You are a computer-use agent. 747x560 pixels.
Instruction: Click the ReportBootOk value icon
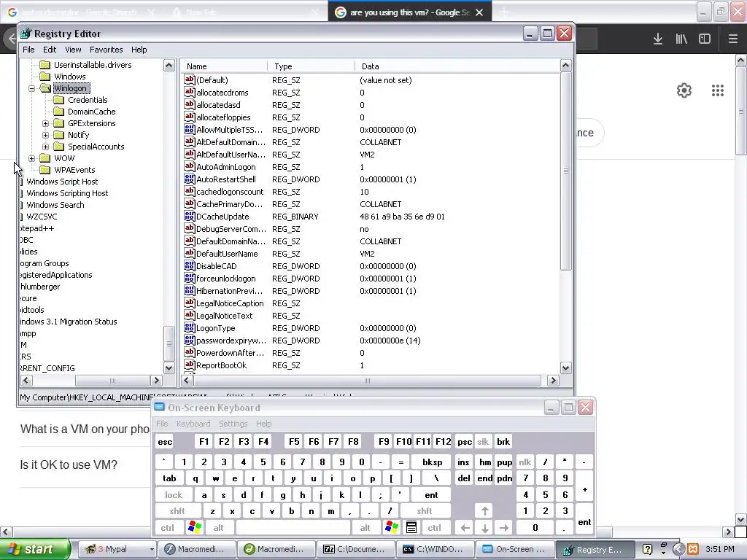(190, 365)
